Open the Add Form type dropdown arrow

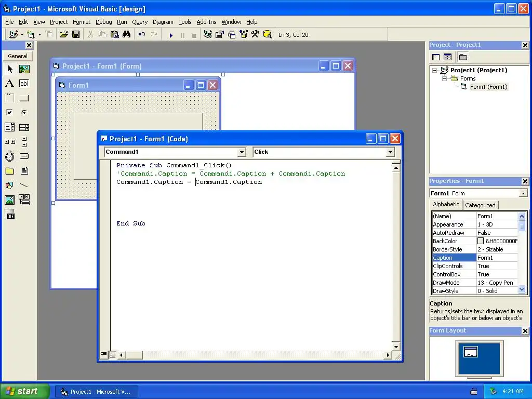click(x=39, y=34)
